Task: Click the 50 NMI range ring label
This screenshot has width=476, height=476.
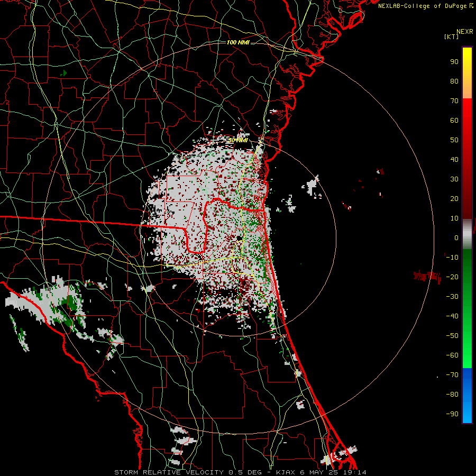Action: click(238, 140)
